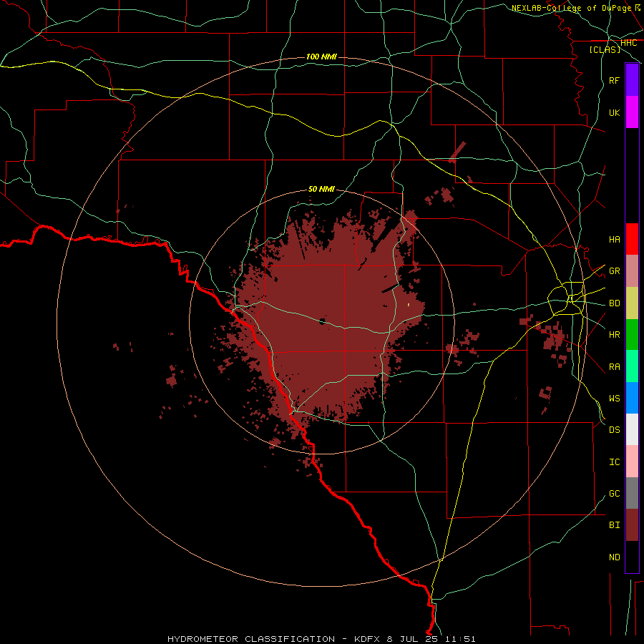Click the WS legend label
This screenshot has width=644, height=644.
pyautogui.click(x=614, y=398)
